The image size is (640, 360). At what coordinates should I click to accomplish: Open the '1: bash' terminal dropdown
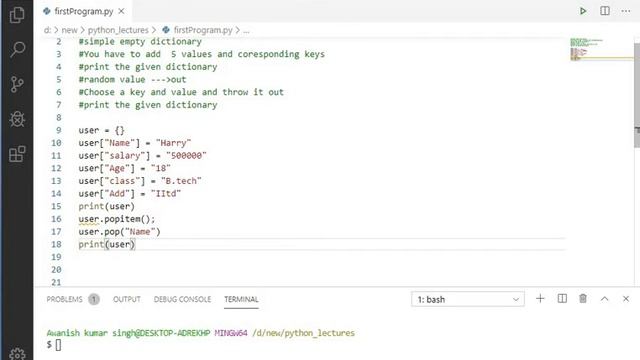[468, 299]
